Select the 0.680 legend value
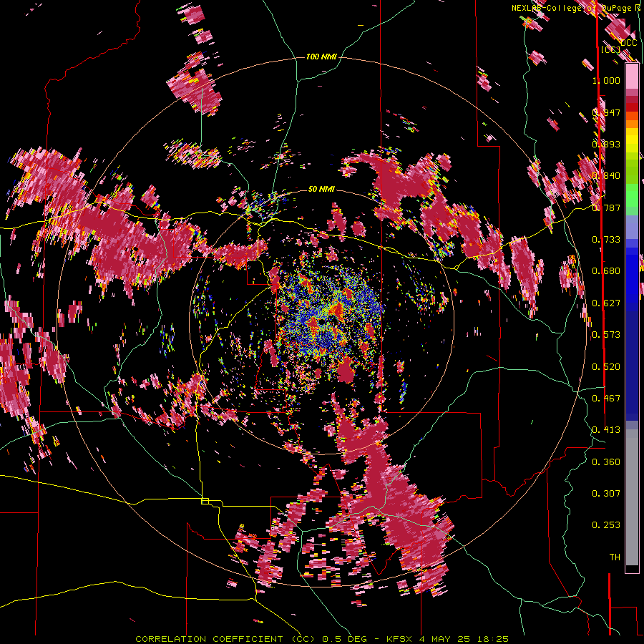644x644 pixels. [606, 271]
